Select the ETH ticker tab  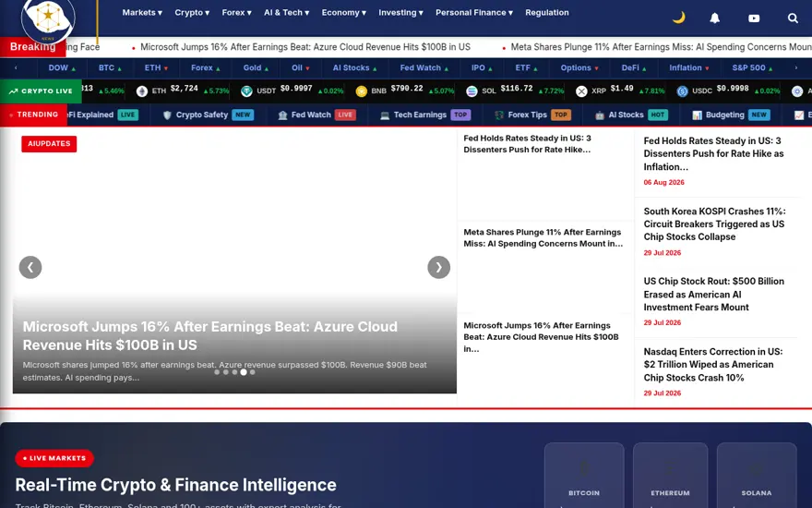click(x=156, y=68)
